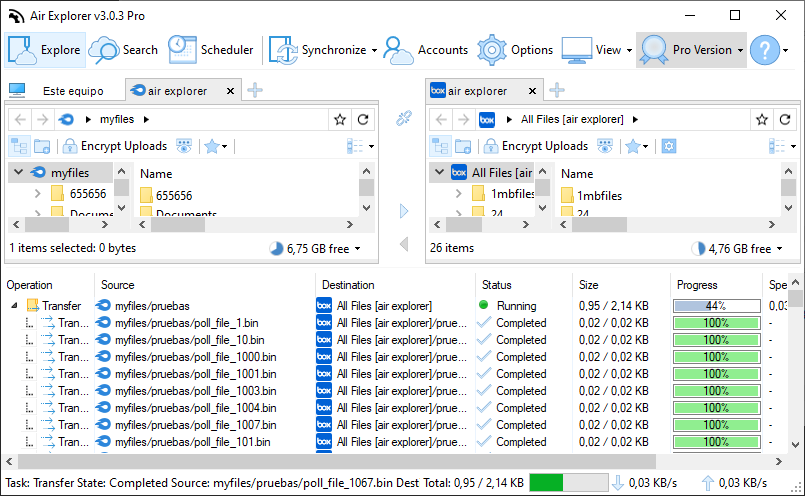
Task: Go back in the right pane
Action: (x=441, y=120)
